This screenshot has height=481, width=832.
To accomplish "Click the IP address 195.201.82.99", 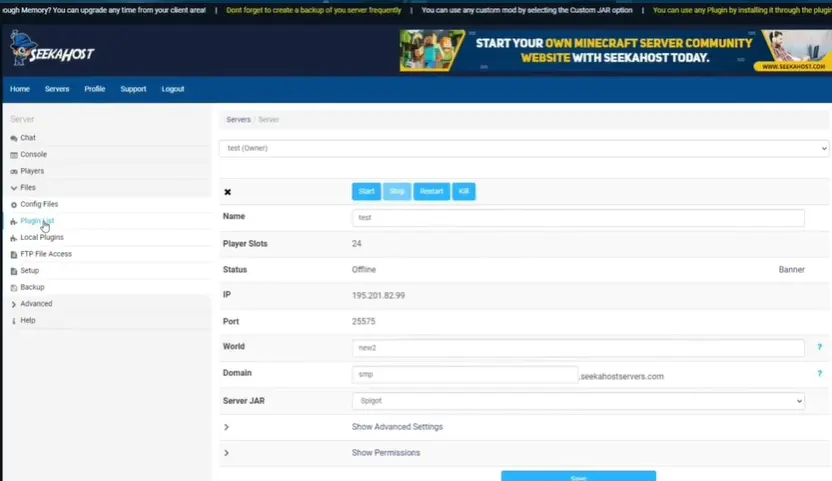I will [x=378, y=296].
